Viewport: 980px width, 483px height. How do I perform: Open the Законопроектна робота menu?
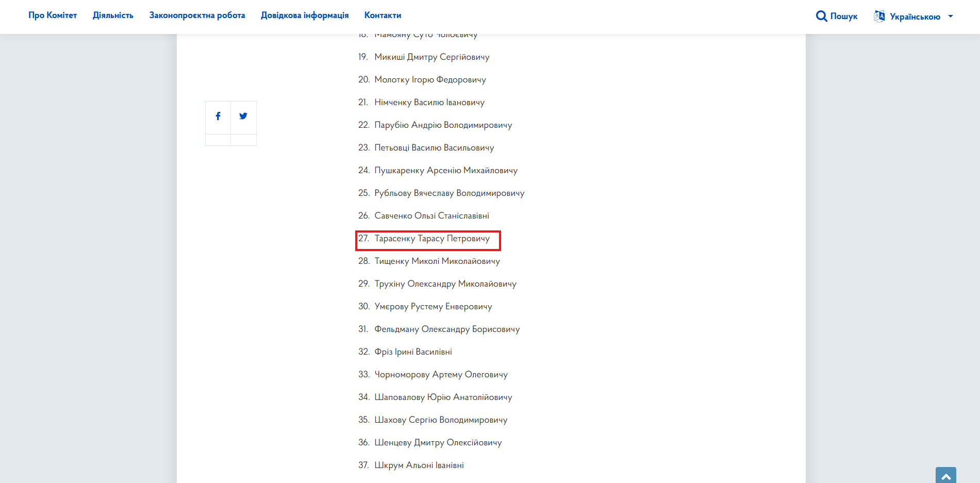pyautogui.click(x=197, y=15)
